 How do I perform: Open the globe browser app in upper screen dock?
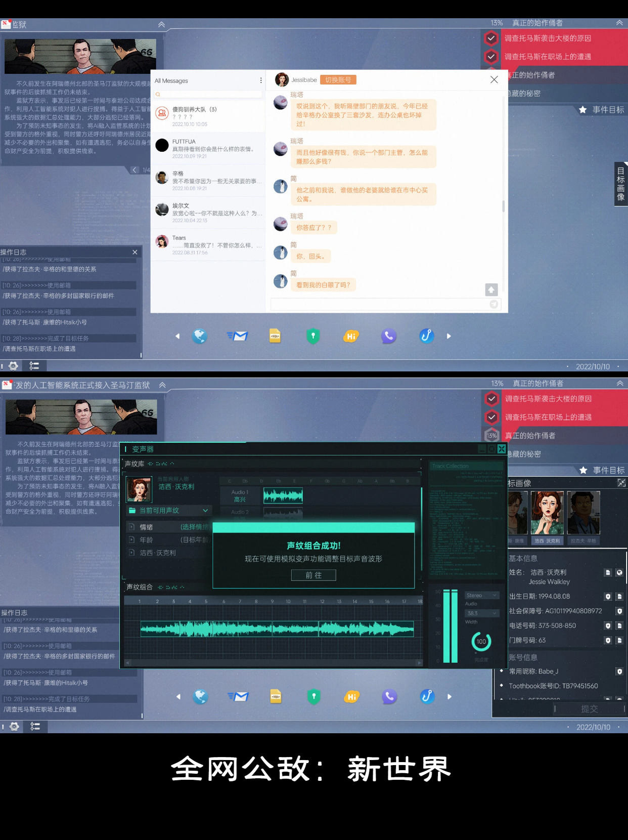(x=200, y=336)
